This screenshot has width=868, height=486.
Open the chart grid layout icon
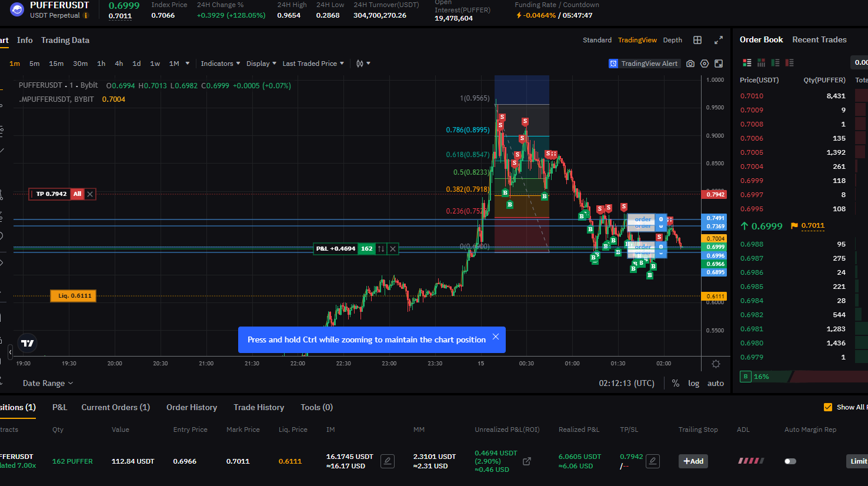(x=697, y=40)
